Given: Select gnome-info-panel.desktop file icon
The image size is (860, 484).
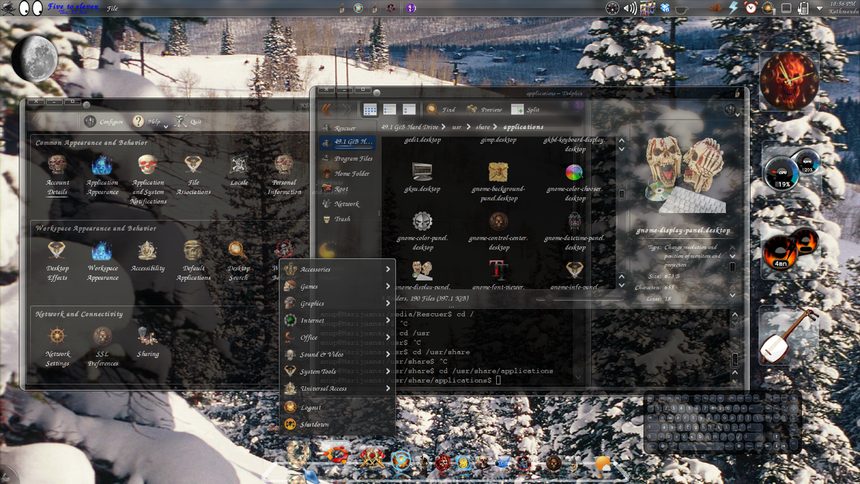Looking at the screenshot, I should tap(574, 270).
